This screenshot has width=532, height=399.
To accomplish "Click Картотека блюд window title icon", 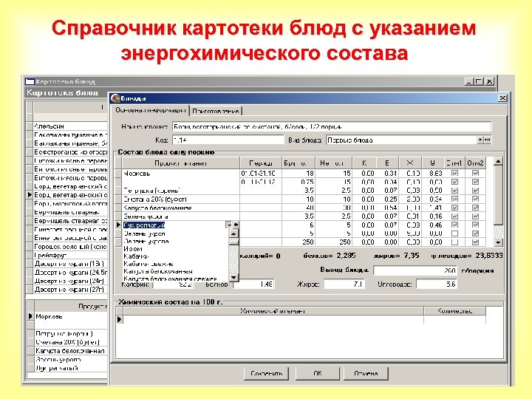I will click(x=30, y=81).
